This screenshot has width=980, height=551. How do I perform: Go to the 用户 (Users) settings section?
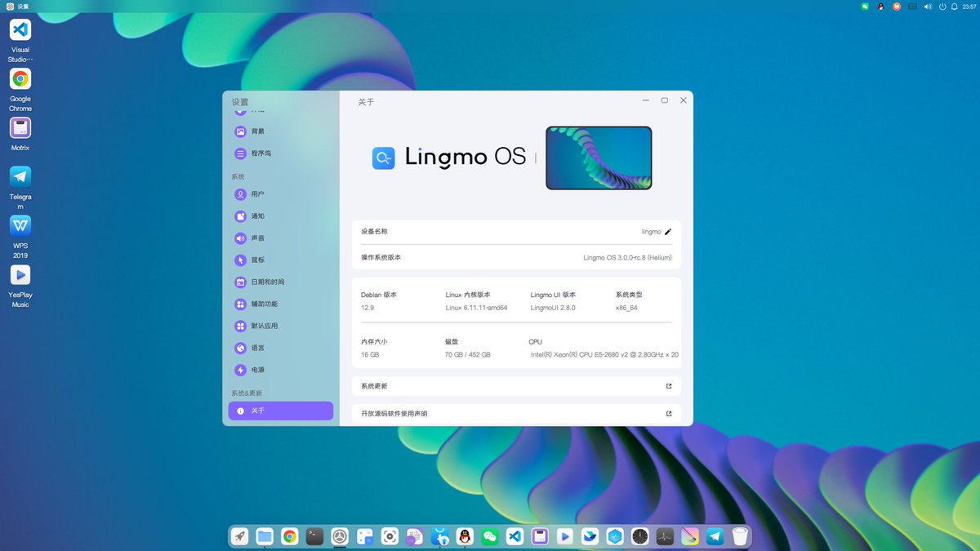(x=281, y=194)
